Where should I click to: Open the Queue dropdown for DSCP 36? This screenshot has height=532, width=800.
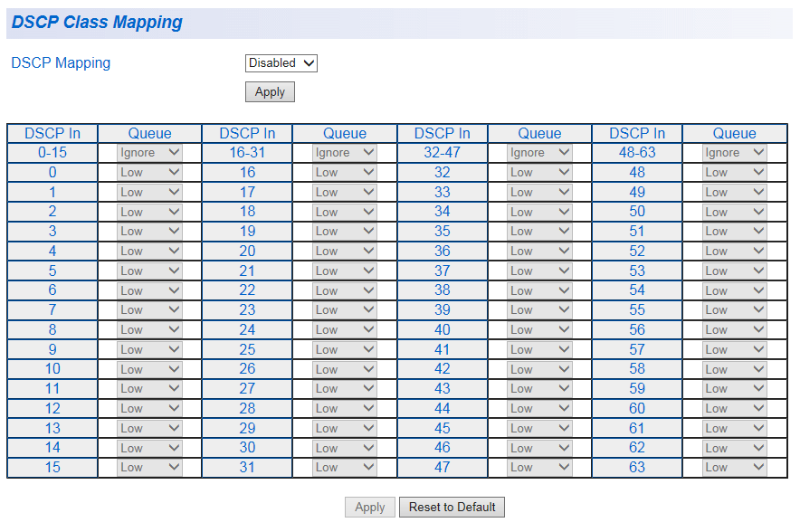click(539, 251)
